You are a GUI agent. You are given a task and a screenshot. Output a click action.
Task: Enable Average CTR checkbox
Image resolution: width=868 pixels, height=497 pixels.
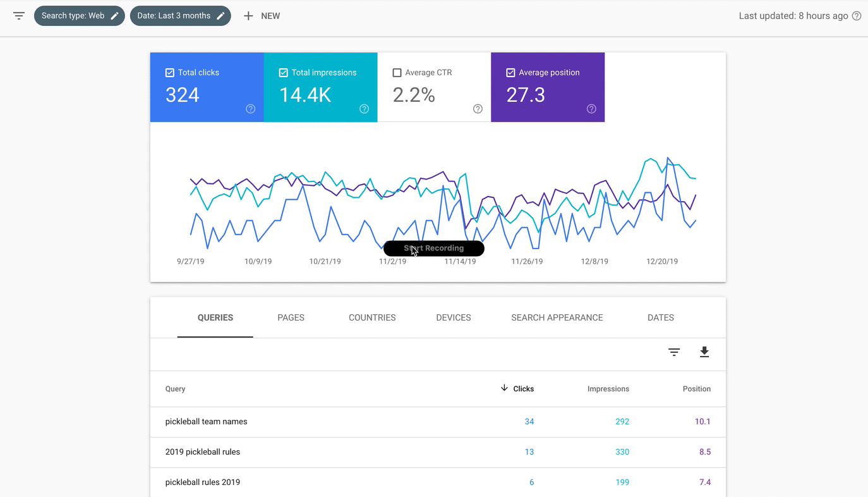[397, 73]
